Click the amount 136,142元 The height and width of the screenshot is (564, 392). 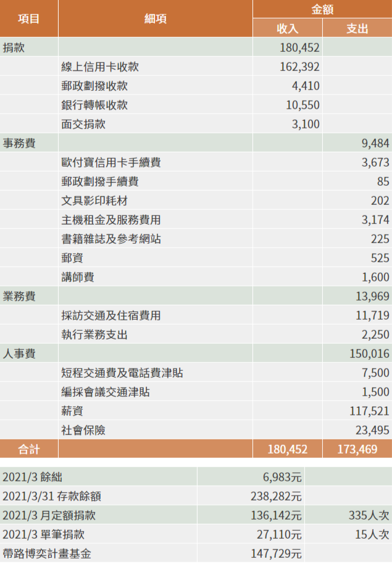[x=276, y=515]
